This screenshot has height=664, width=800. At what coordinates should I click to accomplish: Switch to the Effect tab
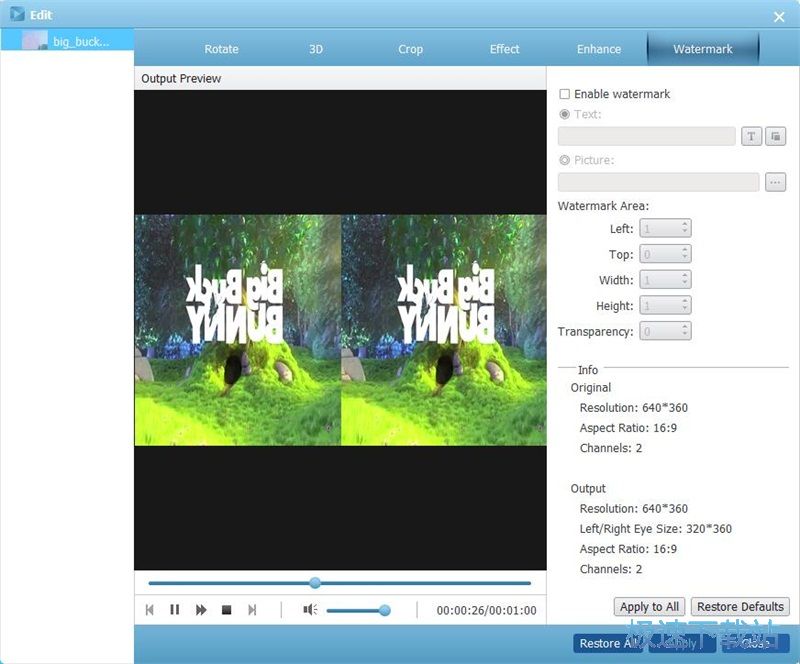[505, 49]
